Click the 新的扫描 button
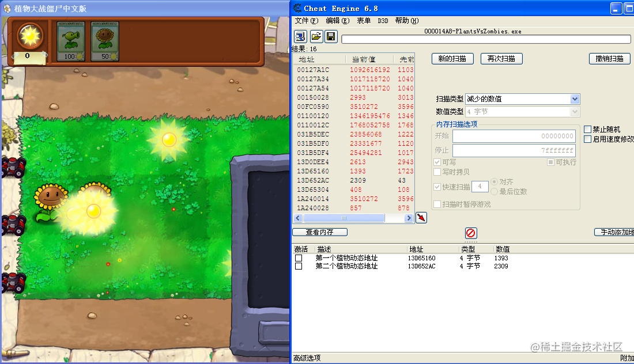The height and width of the screenshot is (364, 634). point(452,59)
